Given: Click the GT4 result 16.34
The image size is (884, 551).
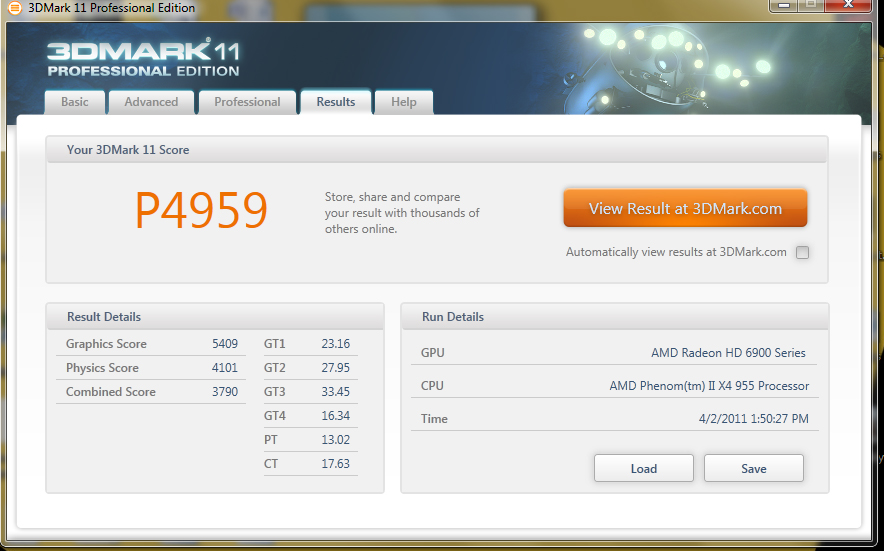Looking at the screenshot, I should coord(335,416).
